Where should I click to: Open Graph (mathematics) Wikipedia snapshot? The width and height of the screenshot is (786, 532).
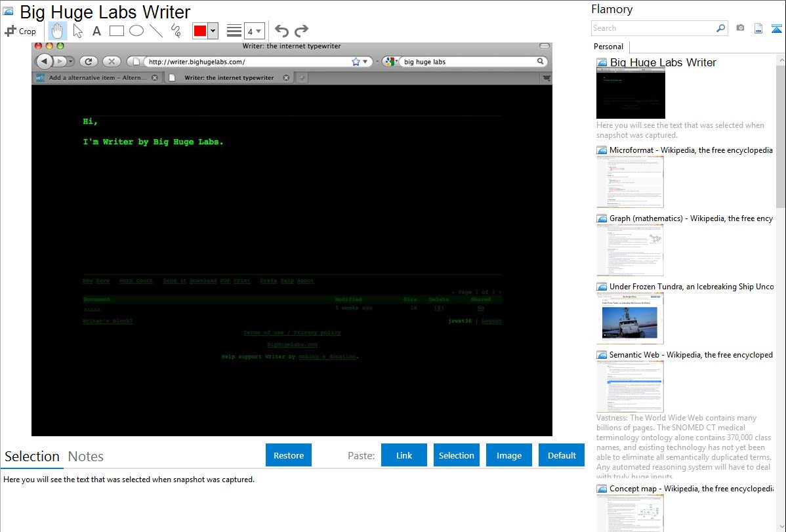click(691, 218)
